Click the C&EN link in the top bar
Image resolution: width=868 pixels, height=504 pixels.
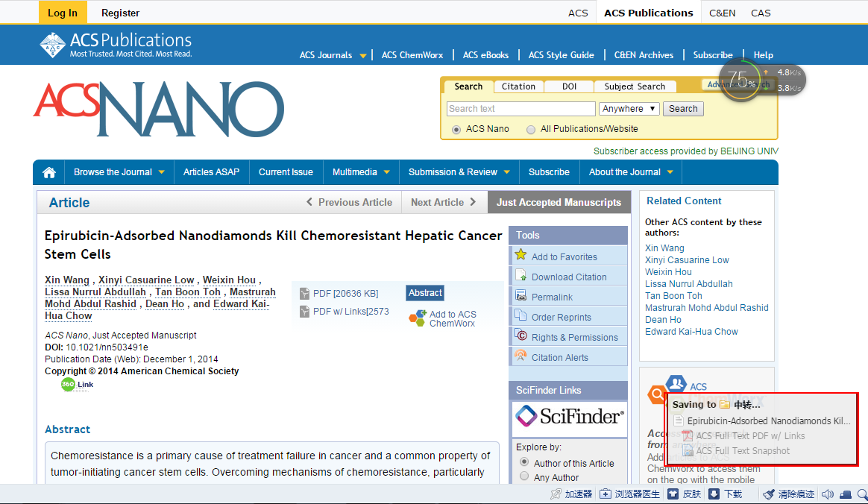[722, 13]
